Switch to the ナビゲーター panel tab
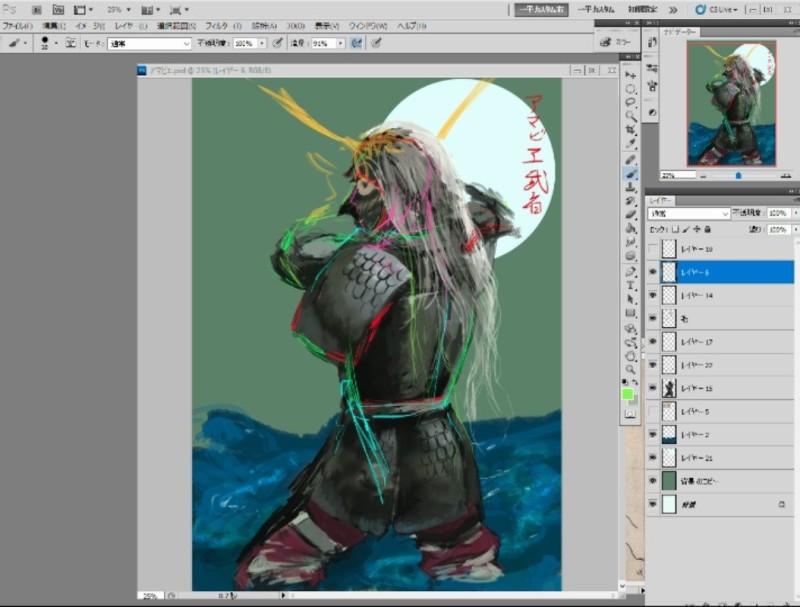This screenshot has height=607, width=800. pyautogui.click(x=679, y=32)
